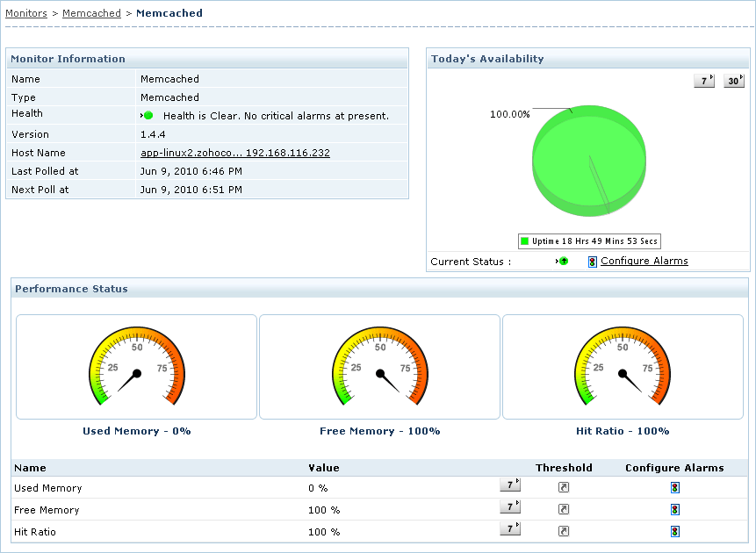Click 'Last Polled at' label
The height and width of the screenshot is (553, 756).
click(45, 171)
